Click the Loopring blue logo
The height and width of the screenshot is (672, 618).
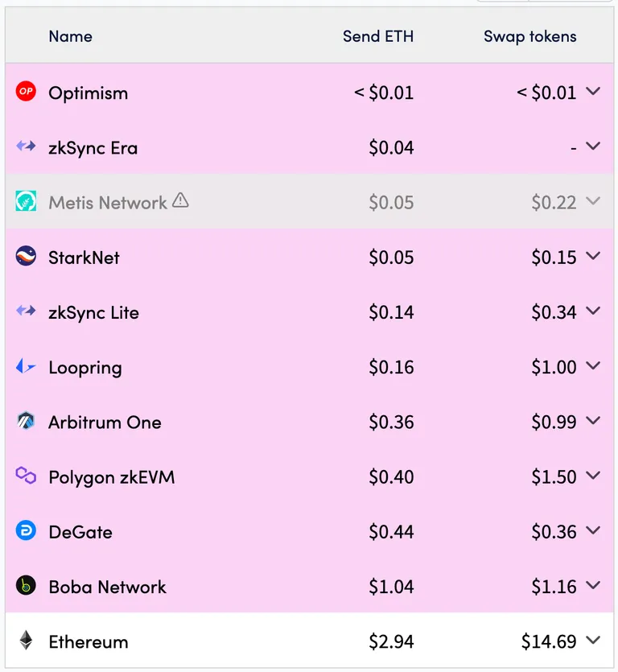[26, 366]
